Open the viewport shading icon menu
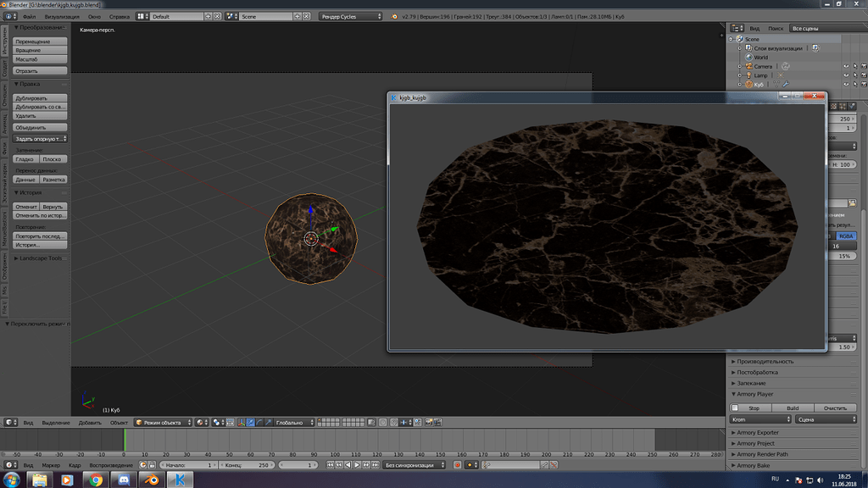The height and width of the screenshot is (488, 868). point(200,422)
